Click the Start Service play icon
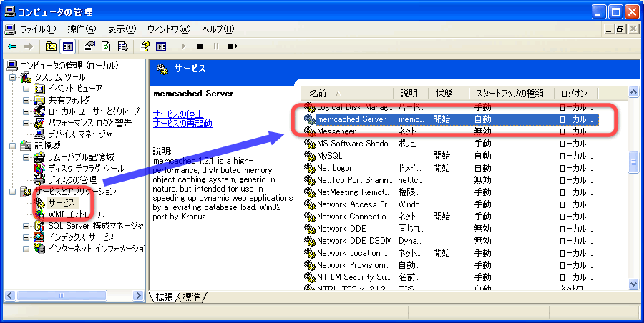The image size is (644, 323). (x=183, y=46)
